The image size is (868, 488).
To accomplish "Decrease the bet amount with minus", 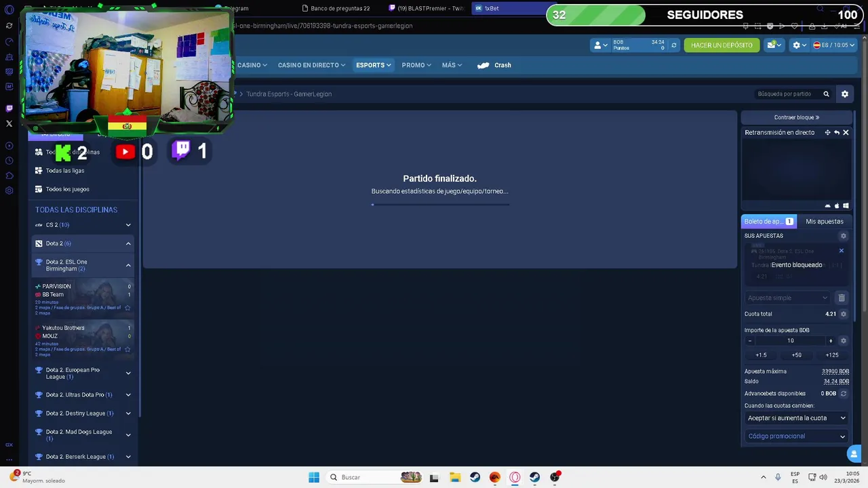I will coord(749,341).
